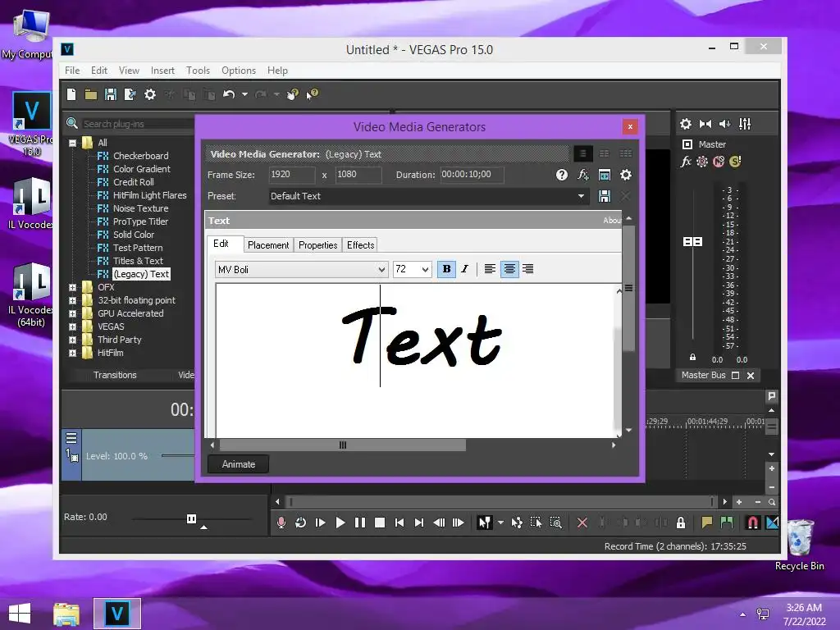Open the Options menu
The image size is (840, 630).
[239, 71]
